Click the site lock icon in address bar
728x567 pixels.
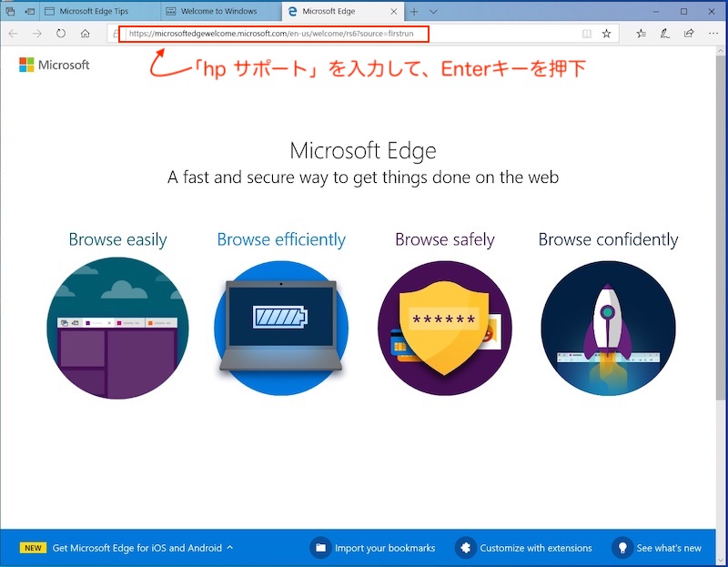click(116, 34)
